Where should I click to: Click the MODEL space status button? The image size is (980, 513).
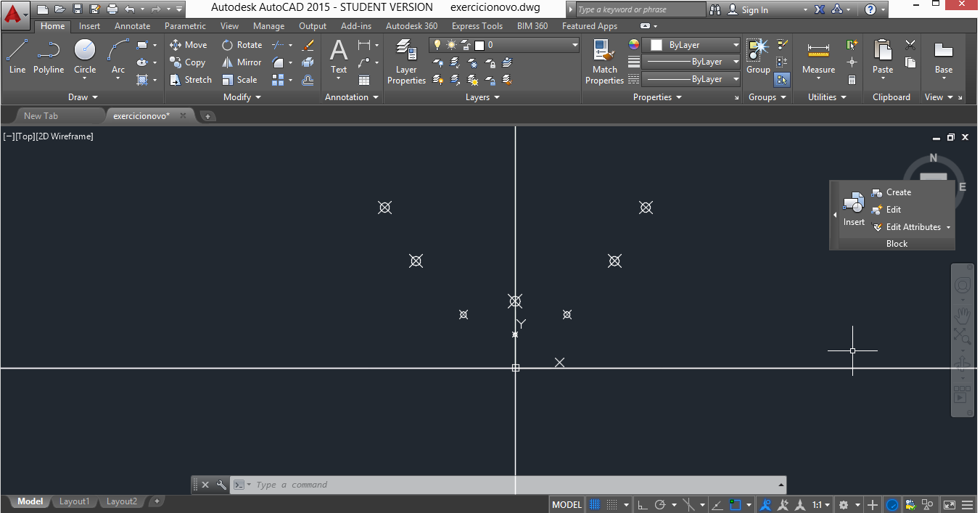567,504
